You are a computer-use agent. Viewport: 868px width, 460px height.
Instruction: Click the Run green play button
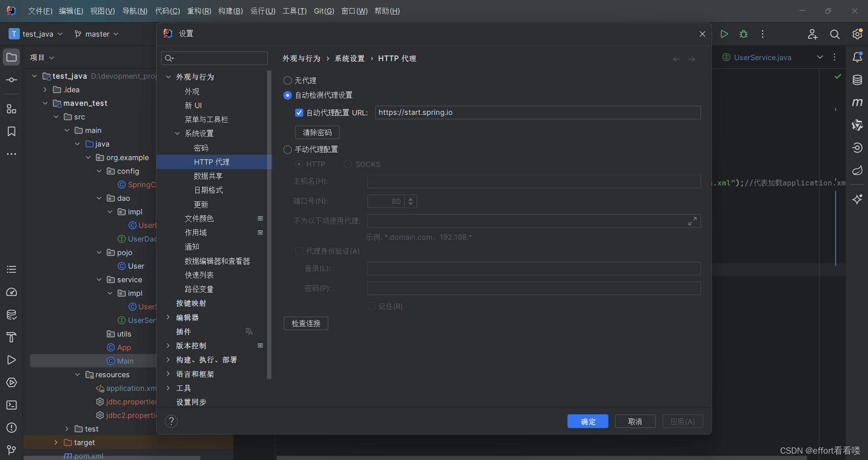click(x=724, y=34)
